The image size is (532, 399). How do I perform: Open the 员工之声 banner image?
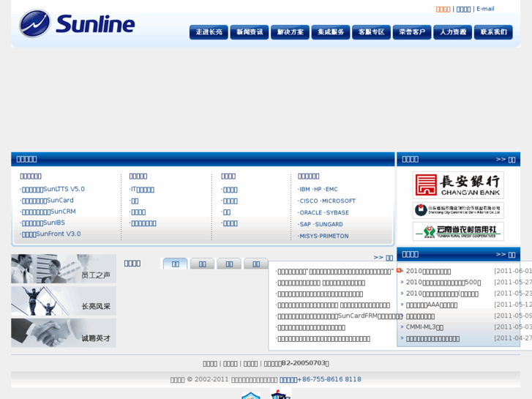[64, 269]
